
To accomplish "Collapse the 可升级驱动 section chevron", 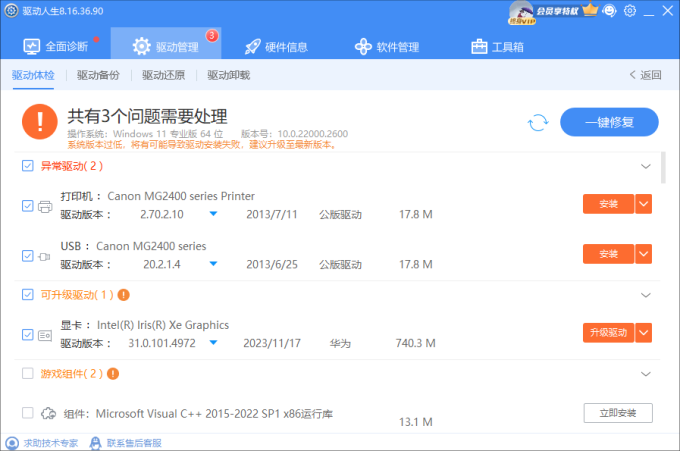I will coord(646,295).
